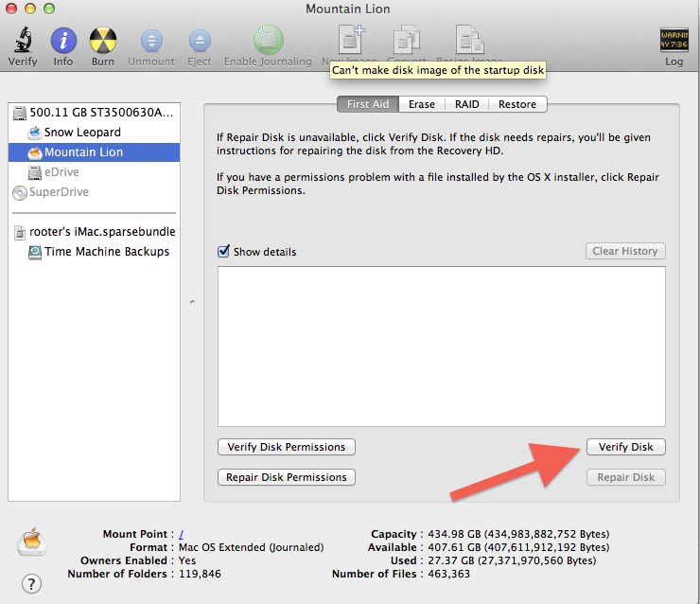Click the green zoom window button
Viewport: 700px width, 604px height.
click(49, 8)
